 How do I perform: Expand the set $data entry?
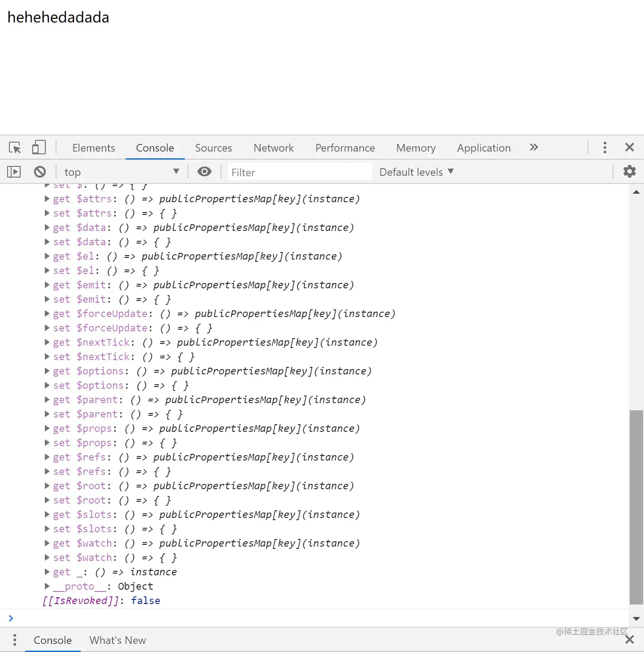pos(47,242)
